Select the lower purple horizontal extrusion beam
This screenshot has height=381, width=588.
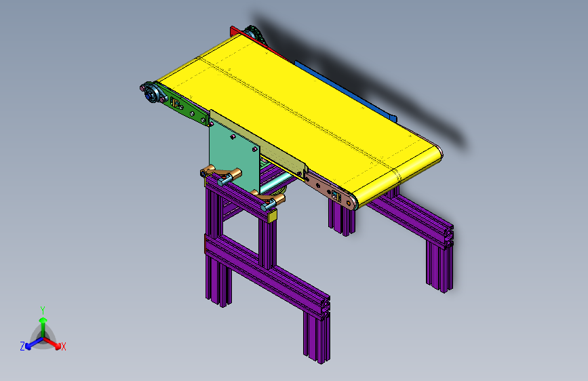(268, 277)
